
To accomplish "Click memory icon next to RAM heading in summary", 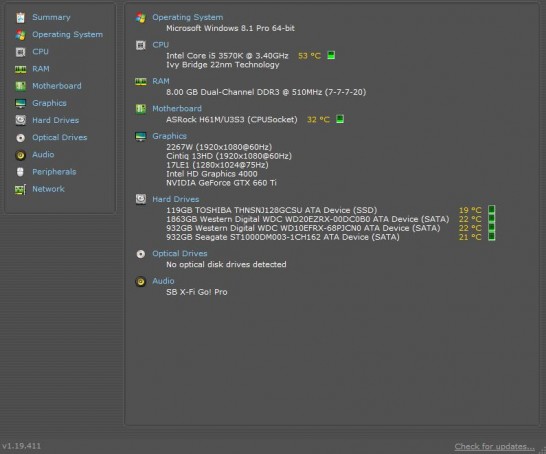I will pos(141,81).
